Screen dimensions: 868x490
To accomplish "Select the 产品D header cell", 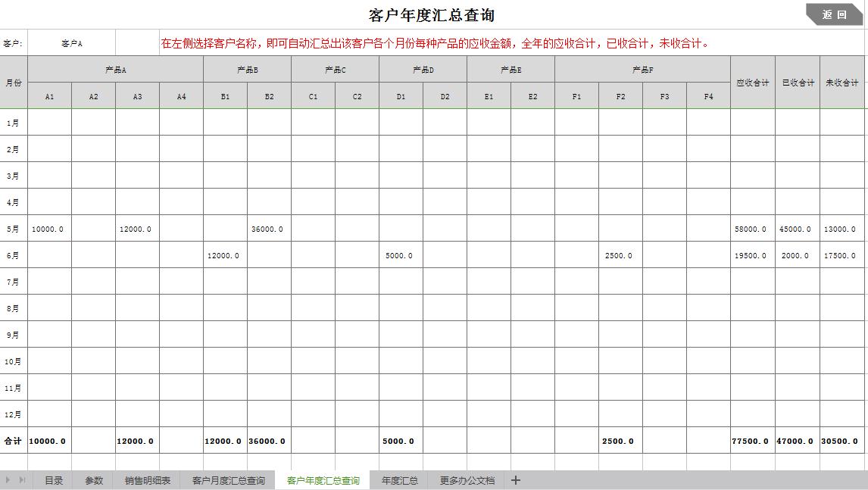I will (423, 70).
